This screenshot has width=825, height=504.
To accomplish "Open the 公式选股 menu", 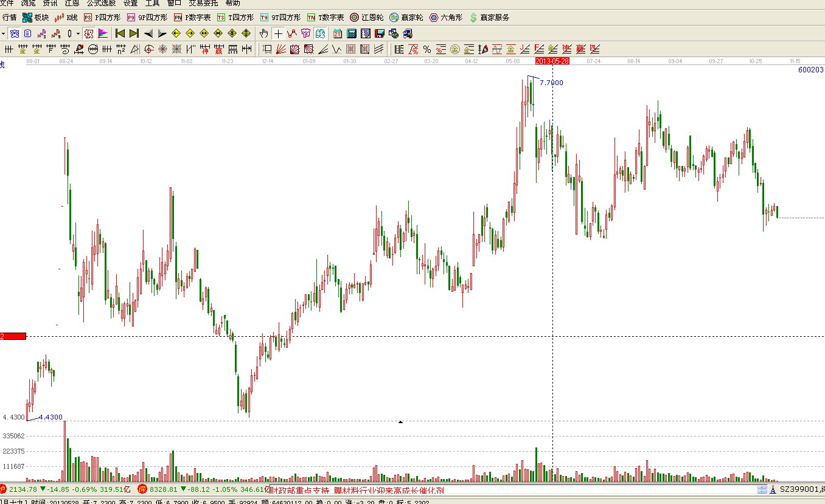I will click(x=101, y=3).
